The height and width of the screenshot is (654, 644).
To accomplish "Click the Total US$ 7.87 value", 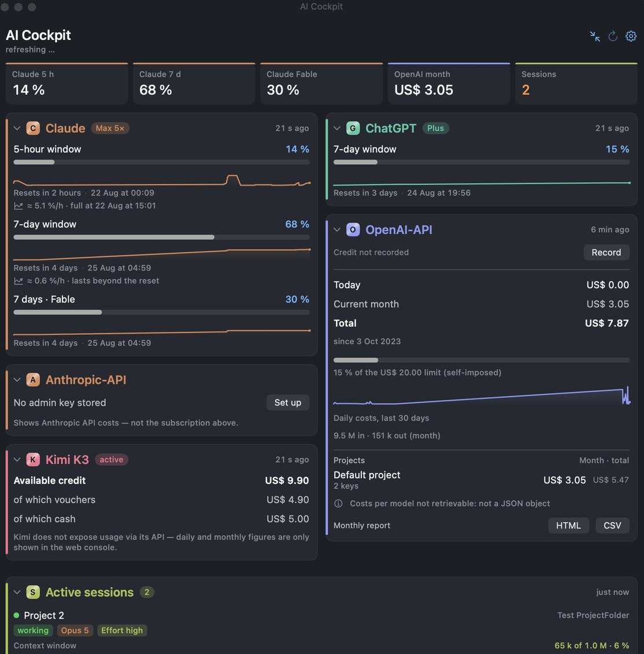I will pyautogui.click(x=606, y=323).
